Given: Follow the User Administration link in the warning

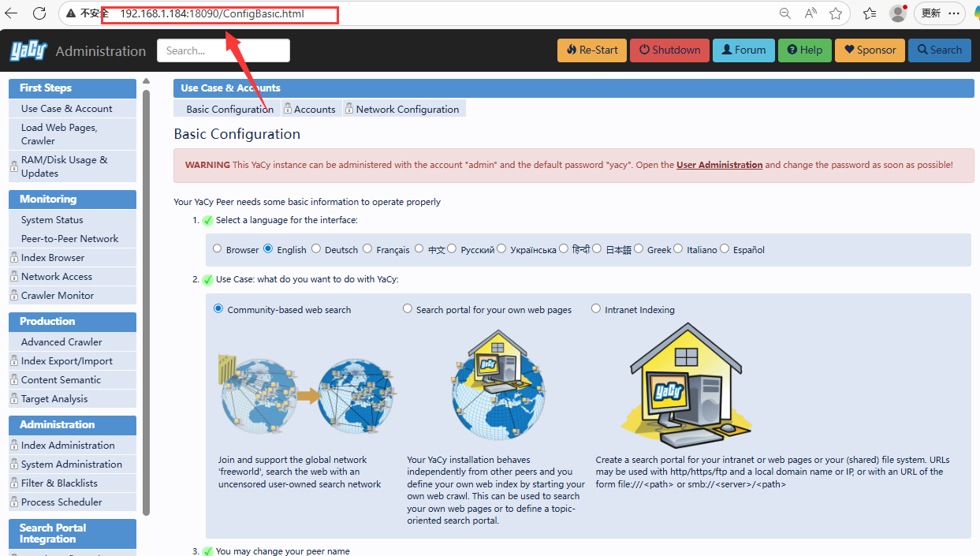Looking at the screenshot, I should (x=719, y=165).
